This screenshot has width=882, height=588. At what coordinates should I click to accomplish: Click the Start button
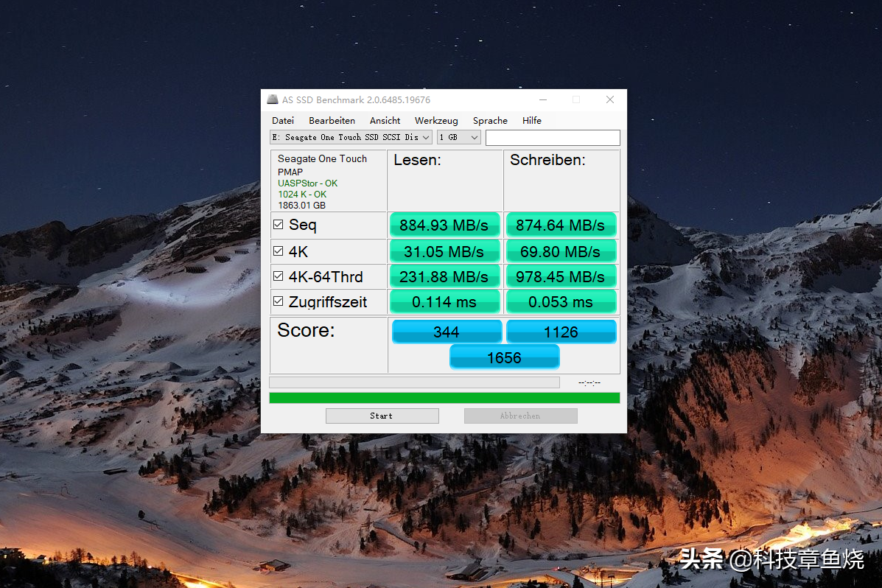(382, 416)
